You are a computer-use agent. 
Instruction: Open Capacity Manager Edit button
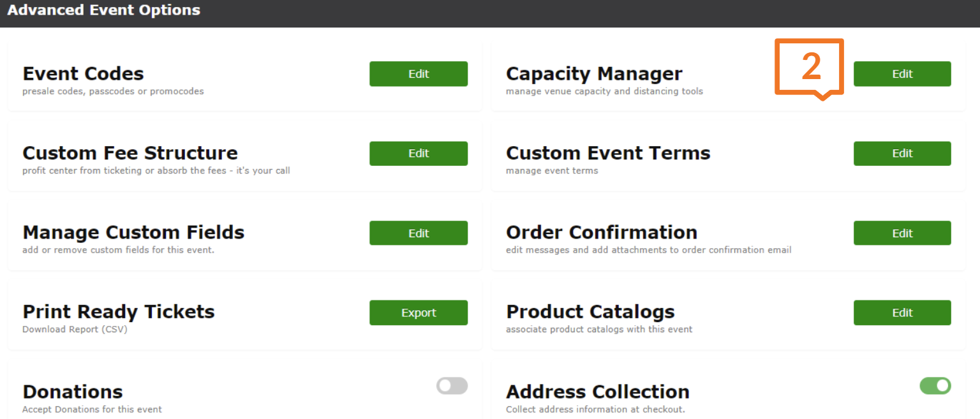(x=902, y=74)
